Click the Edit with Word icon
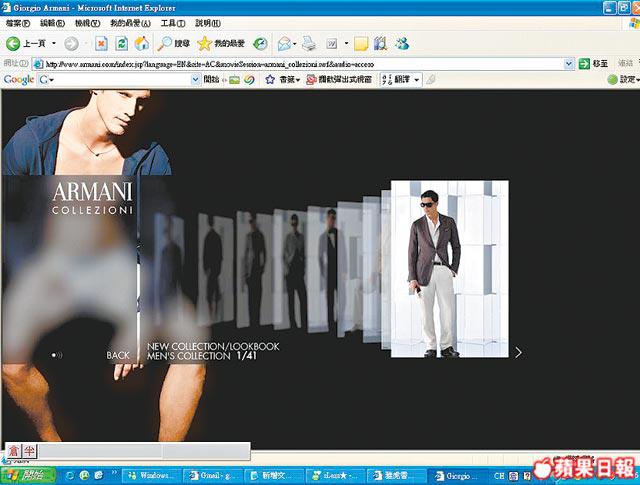640x485 pixels. click(x=331, y=43)
